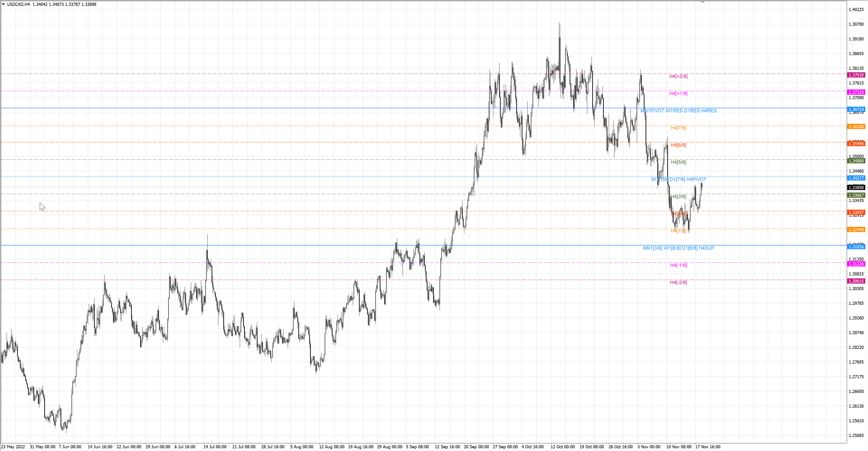
Task: Open the chart menu arrow beside USDCAD,H4
Action: (3, 4)
